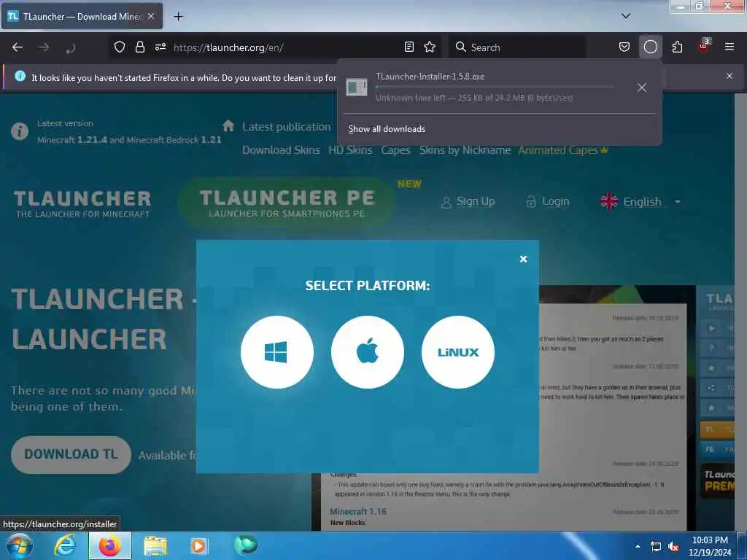Open the Windows Start menu
The width and height of the screenshot is (747, 560).
point(19,545)
